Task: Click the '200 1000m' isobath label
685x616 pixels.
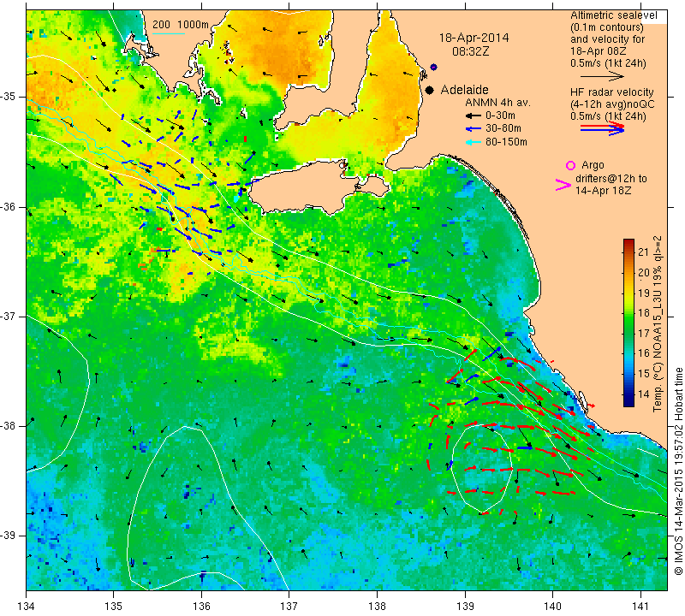Action: pyautogui.click(x=181, y=25)
